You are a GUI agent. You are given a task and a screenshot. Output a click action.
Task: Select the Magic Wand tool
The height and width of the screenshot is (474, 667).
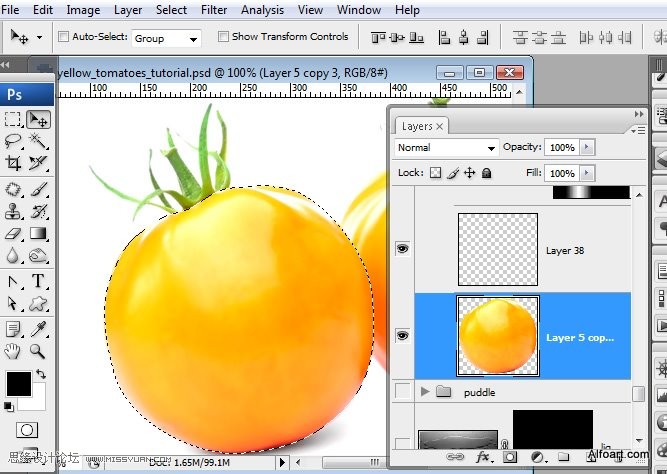click(38, 141)
